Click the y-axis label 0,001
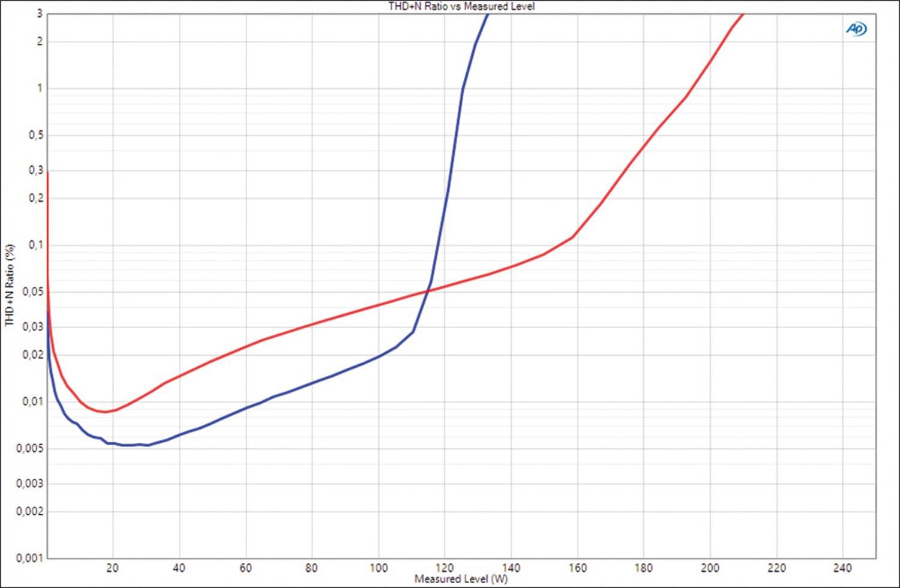This screenshot has width=900, height=588. [x=30, y=558]
